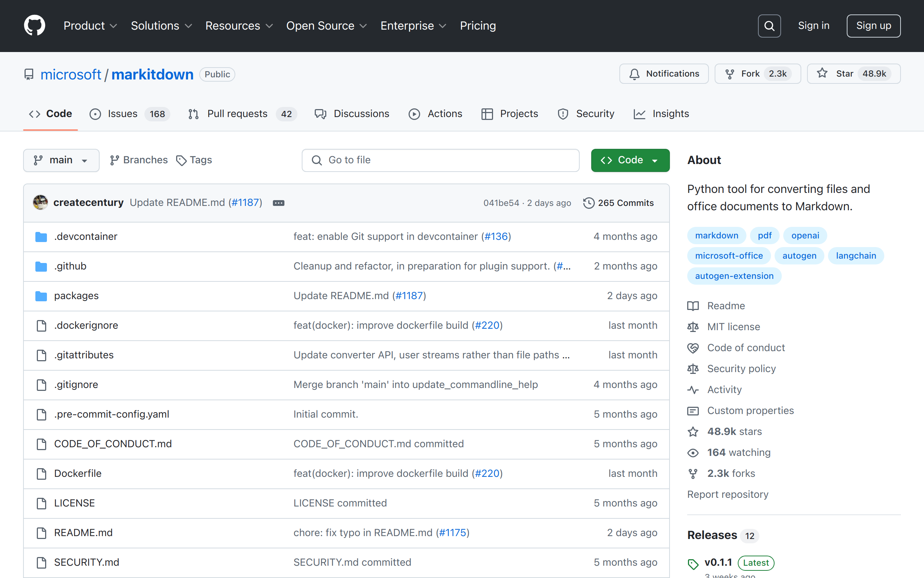The height and width of the screenshot is (578, 924).
Task: Open the .pre-commit-config.yaml file
Action: (112, 414)
